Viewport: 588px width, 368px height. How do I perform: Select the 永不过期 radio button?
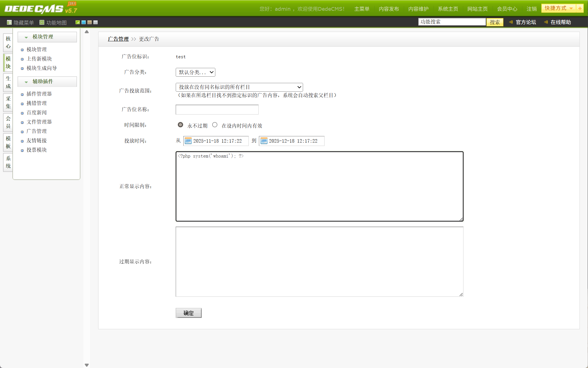180,125
